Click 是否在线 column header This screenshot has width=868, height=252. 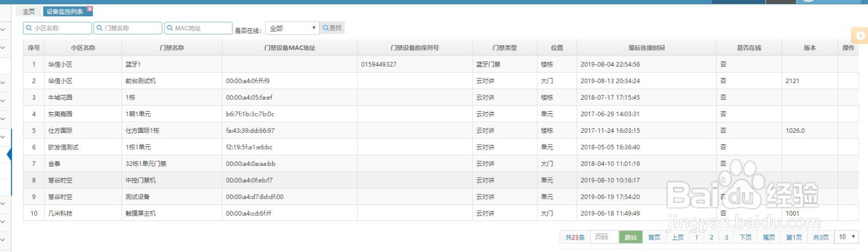(x=749, y=48)
